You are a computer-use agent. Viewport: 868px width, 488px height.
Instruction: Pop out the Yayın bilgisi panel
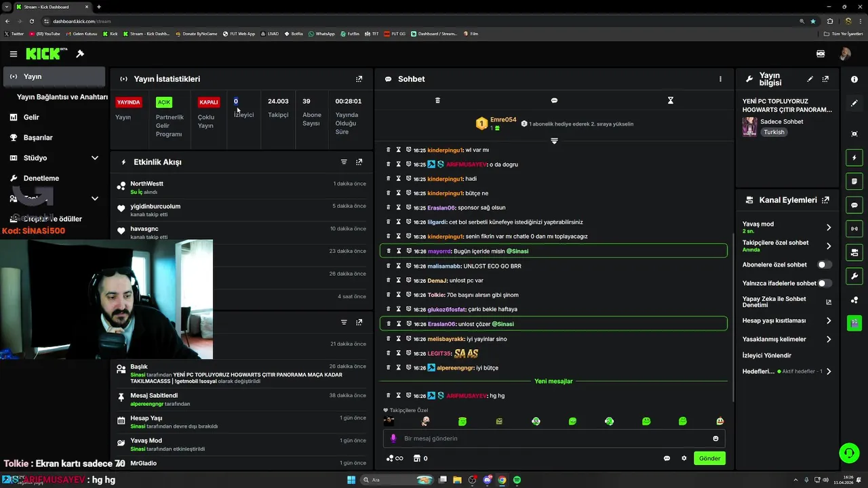coord(825,79)
